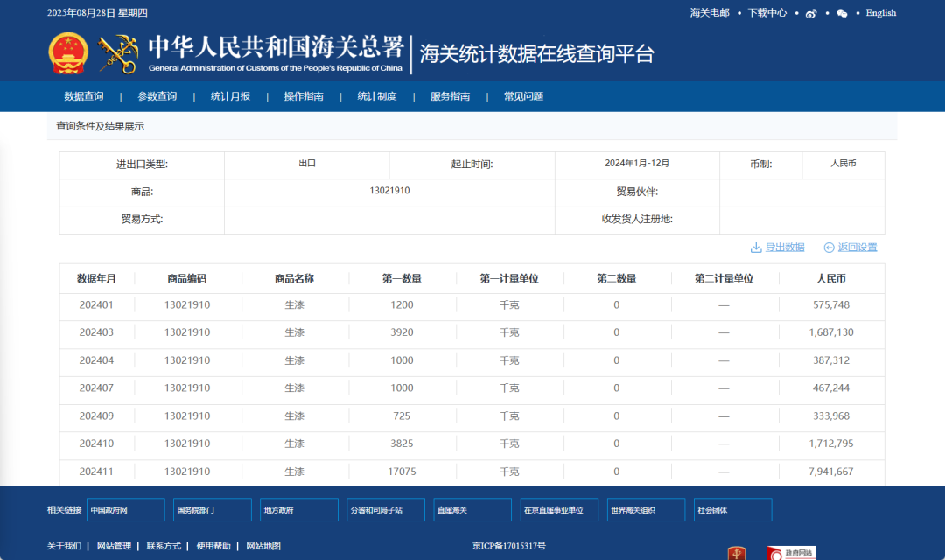Click 第一数量 column header
The width and height of the screenshot is (945, 560).
(402, 279)
